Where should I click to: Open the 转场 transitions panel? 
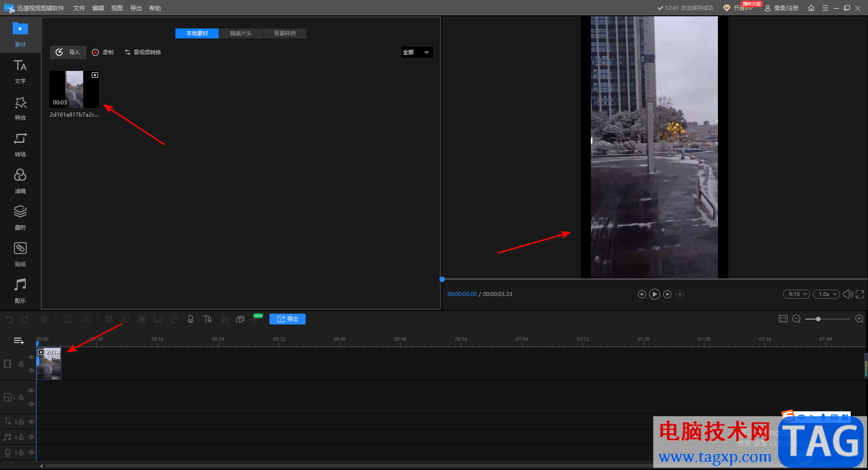20,145
